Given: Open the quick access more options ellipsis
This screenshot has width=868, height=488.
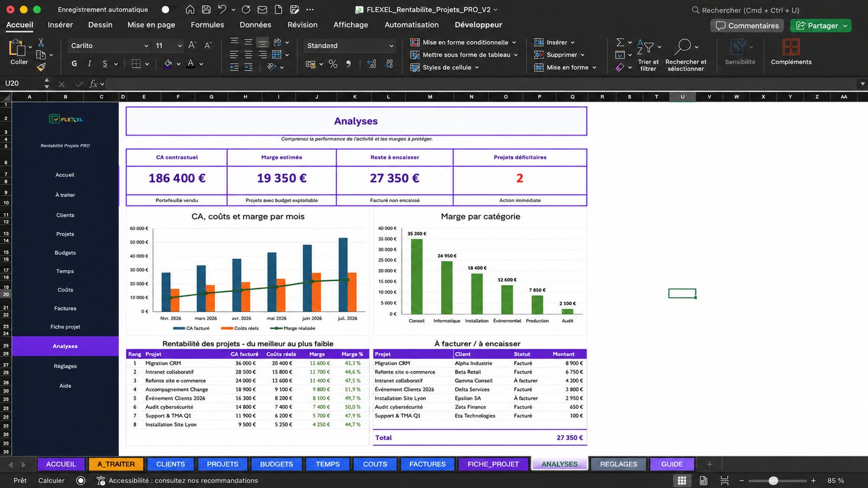Looking at the screenshot, I should (x=310, y=10).
